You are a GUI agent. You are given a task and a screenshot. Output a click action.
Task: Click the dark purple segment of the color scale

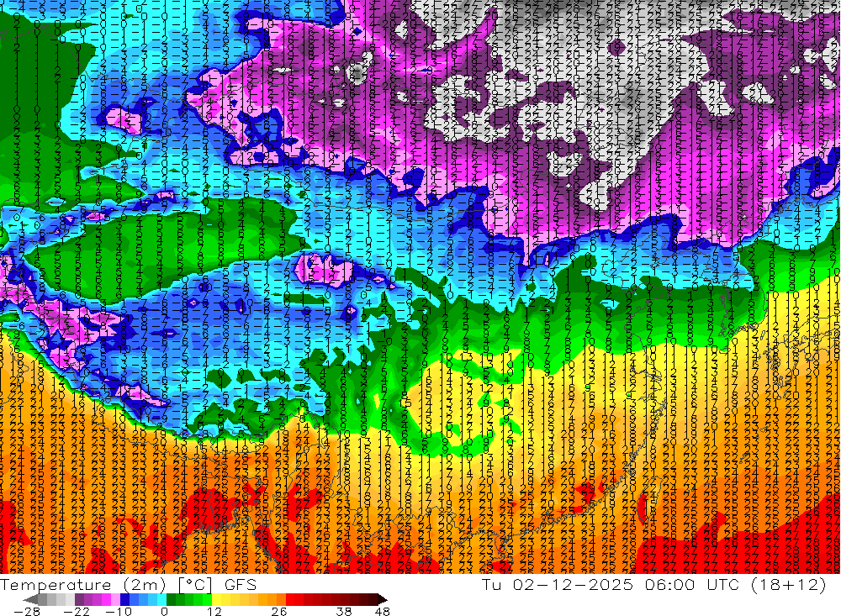(79, 599)
